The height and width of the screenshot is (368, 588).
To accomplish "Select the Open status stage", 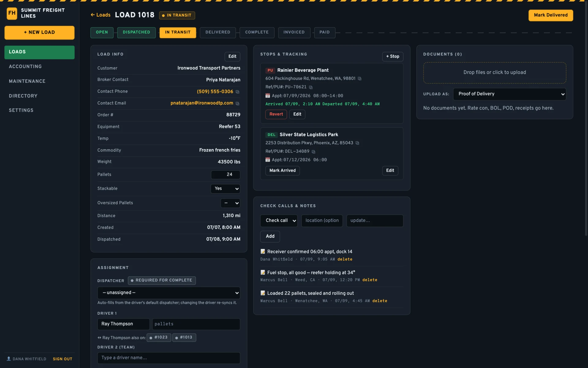I will pyautogui.click(x=102, y=33).
